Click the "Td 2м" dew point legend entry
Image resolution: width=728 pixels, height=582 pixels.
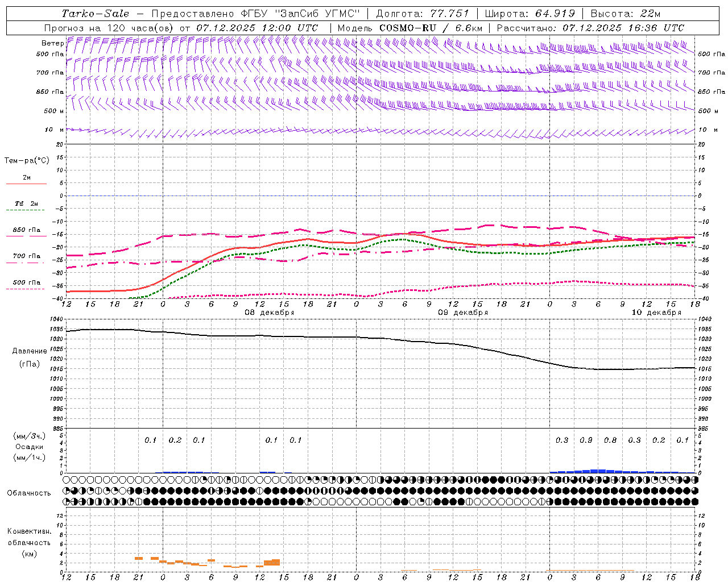pos(27,203)
